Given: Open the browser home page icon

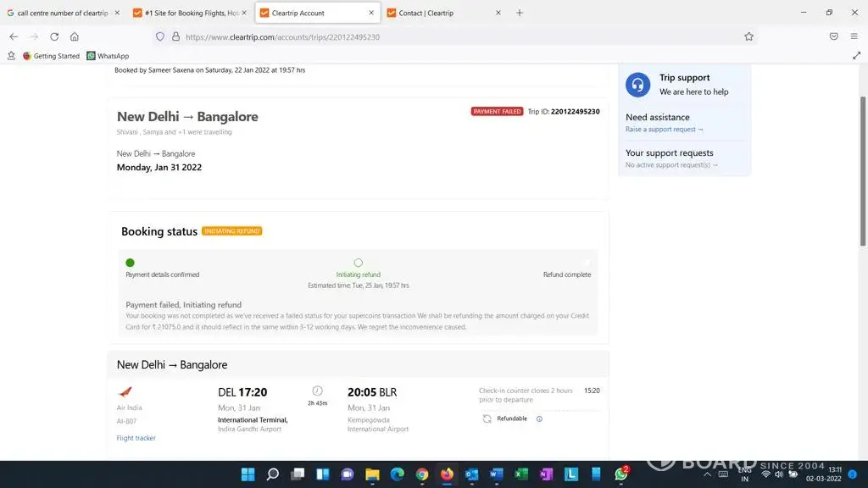Looking at the screenshot, I should tap(75, 36).
